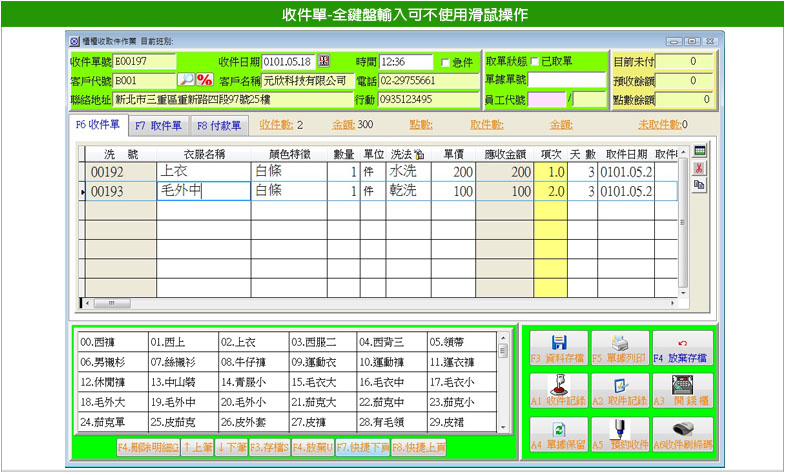Click the A3 開錢櫃 cash drawer icon
The image size is (786, 475).
click(x=680, y=387)
